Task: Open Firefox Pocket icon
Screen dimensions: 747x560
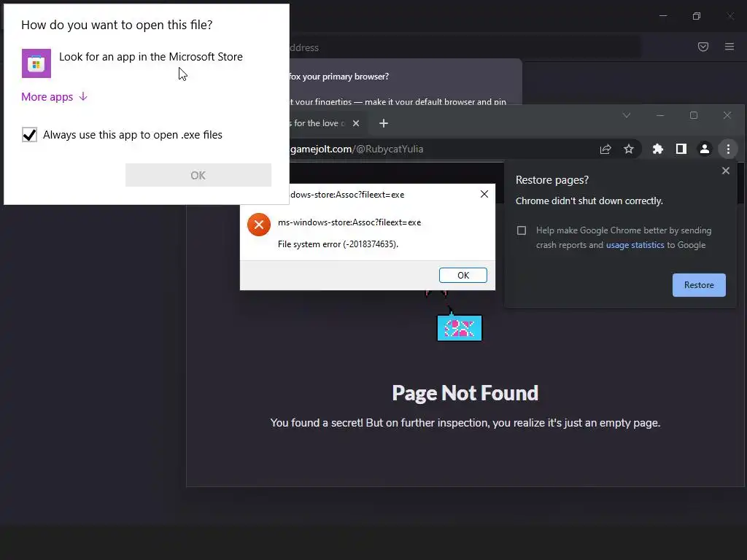Action: pyautogui.click(x=703, y=47)
